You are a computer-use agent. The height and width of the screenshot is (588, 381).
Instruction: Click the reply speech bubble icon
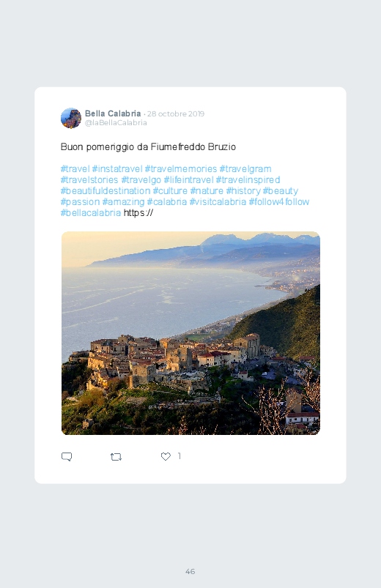67,456
